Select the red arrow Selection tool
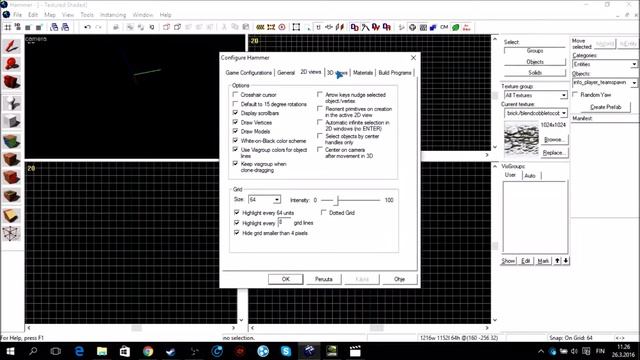The height and width of the screenshot is (360, 640). coord(11,46)
